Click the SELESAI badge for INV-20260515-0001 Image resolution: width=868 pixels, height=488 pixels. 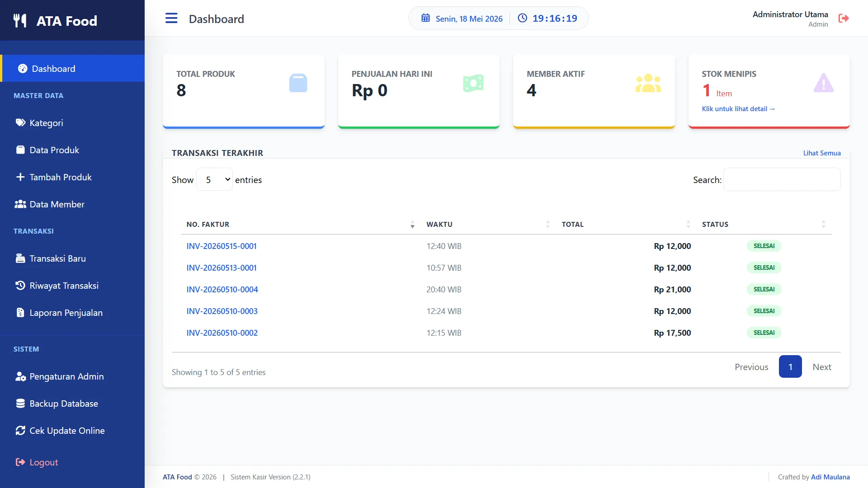pyautogui.click(x=764, y=246)
